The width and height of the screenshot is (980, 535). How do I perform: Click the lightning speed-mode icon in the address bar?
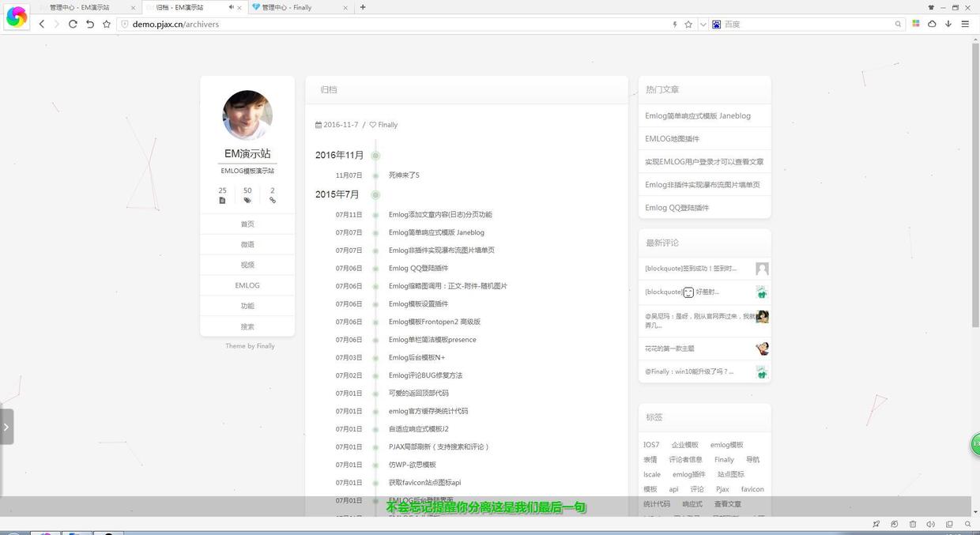pos(674,24)
